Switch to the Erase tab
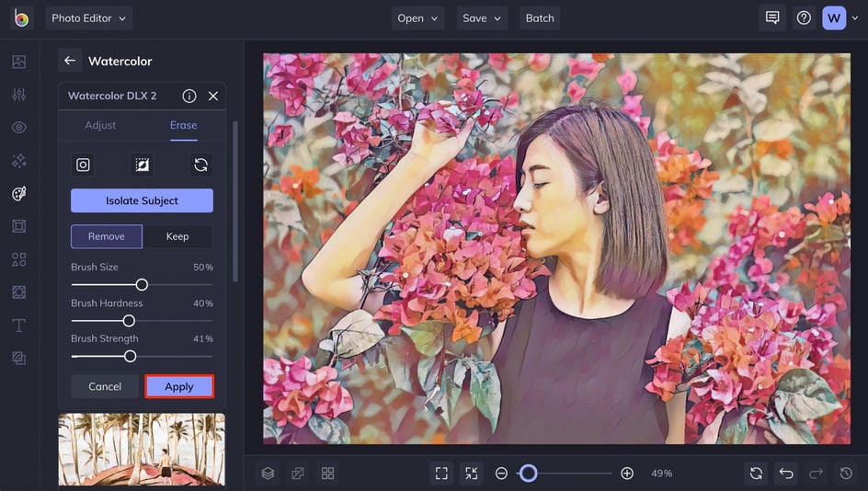 pyautogui.click(x=183, y=125)
